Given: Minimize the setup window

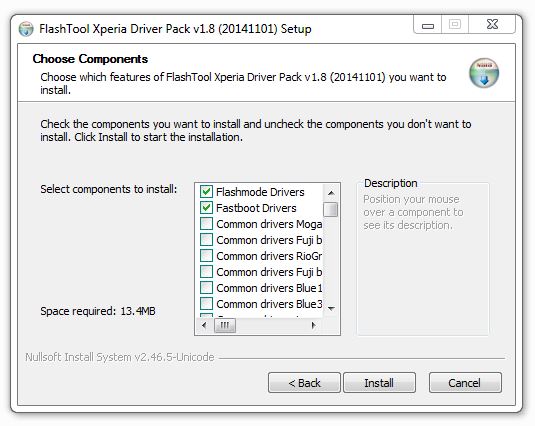Looking at the screenshot, I should 428,25.
